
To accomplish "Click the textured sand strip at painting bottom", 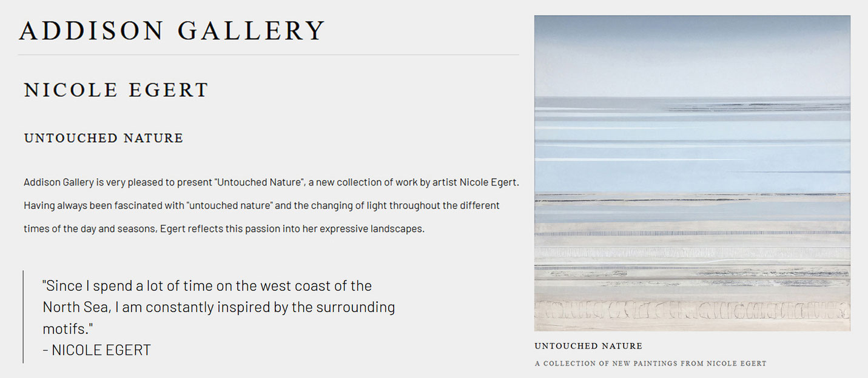I will coord(692,312).
